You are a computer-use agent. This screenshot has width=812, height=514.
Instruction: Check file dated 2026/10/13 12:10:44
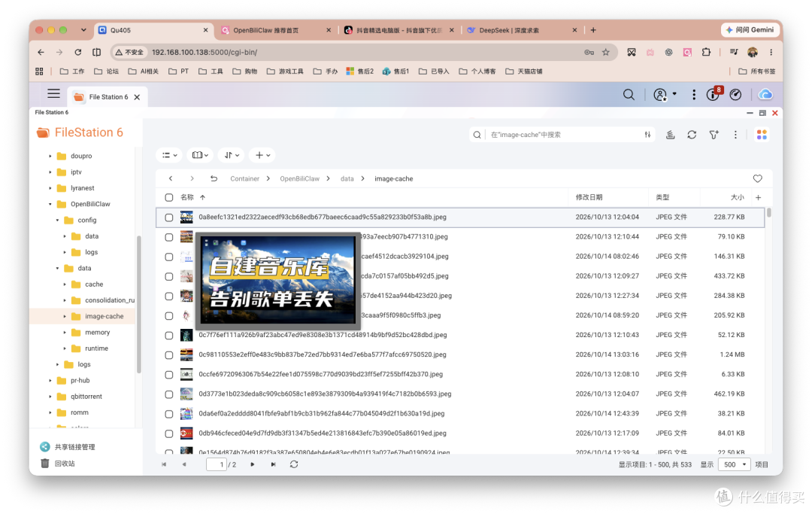(x=169, y=237)
